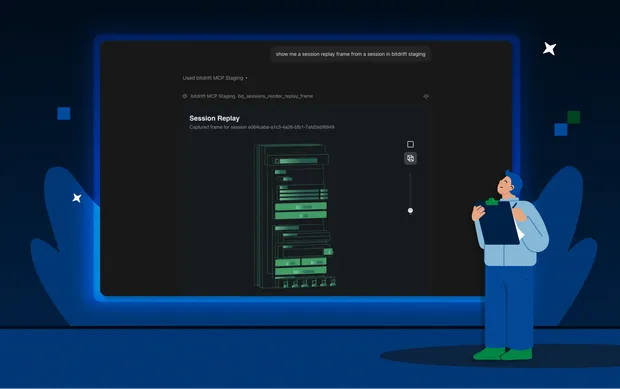Click the 'Session Replay' heading
Screen dimensions: 620x389
click(214, 118)
